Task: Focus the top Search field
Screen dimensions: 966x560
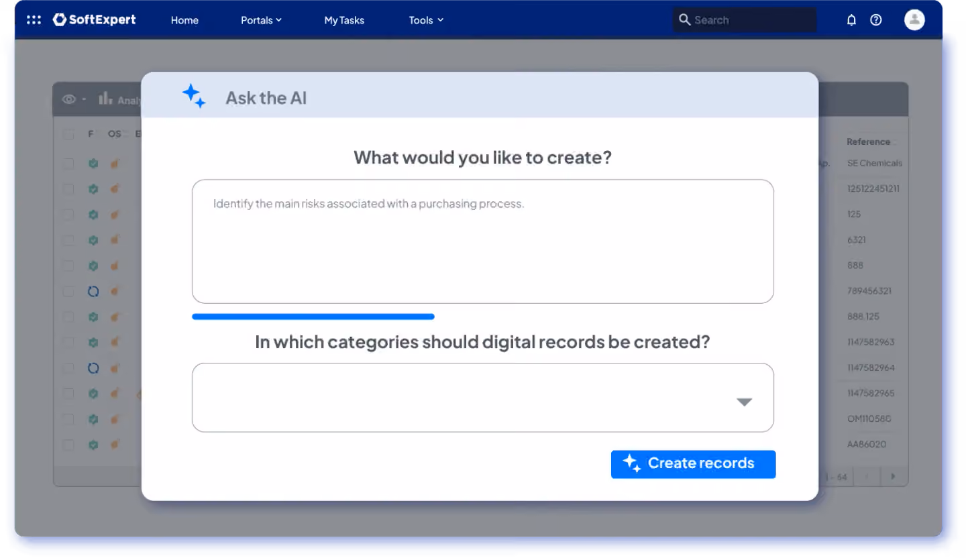Action: 745,20
